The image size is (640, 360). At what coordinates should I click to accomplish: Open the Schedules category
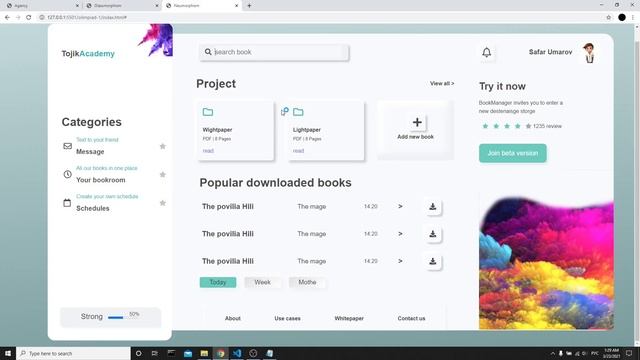[93, 208]
